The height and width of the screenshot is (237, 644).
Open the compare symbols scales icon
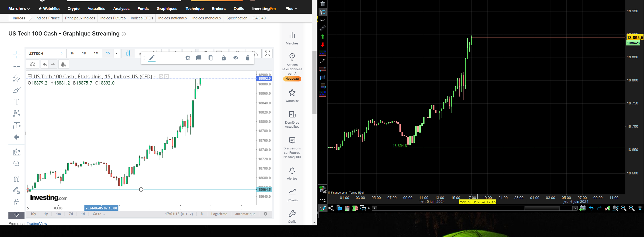click(33, 64)
